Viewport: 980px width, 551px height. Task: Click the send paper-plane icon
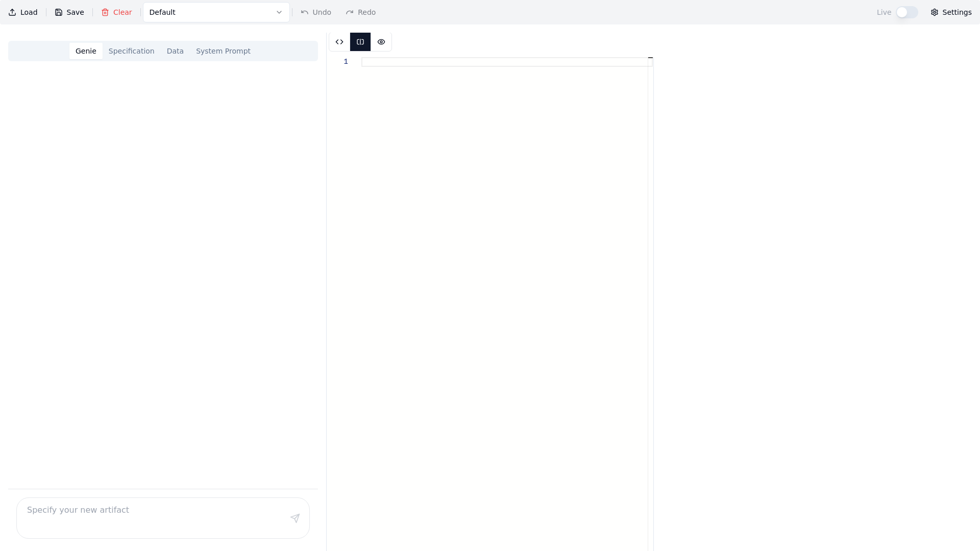tap(295, 518)
